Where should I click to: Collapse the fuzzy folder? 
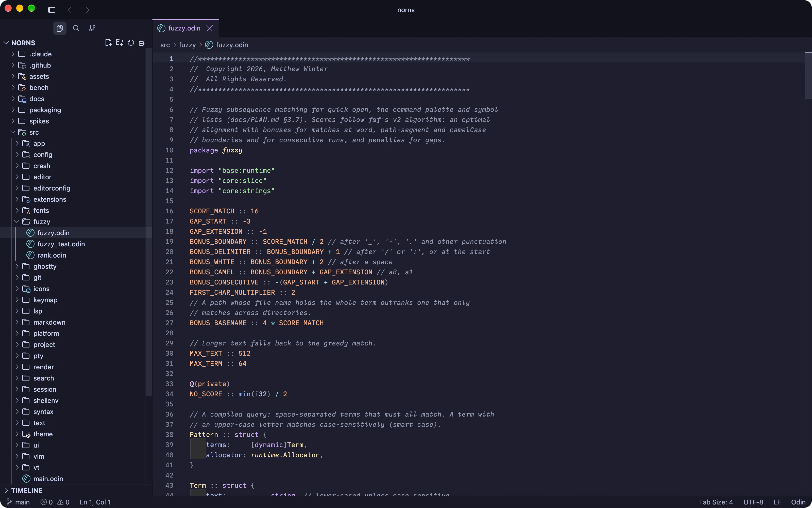[x=17, y=222]
